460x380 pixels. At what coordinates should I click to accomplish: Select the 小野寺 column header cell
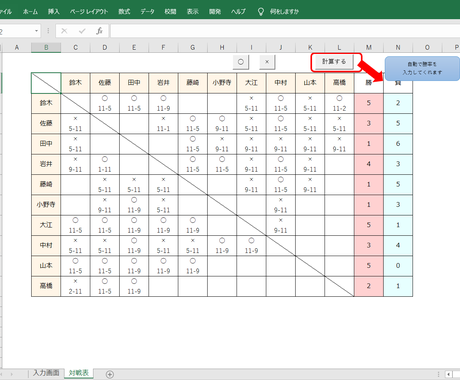[x=222, y=83]
